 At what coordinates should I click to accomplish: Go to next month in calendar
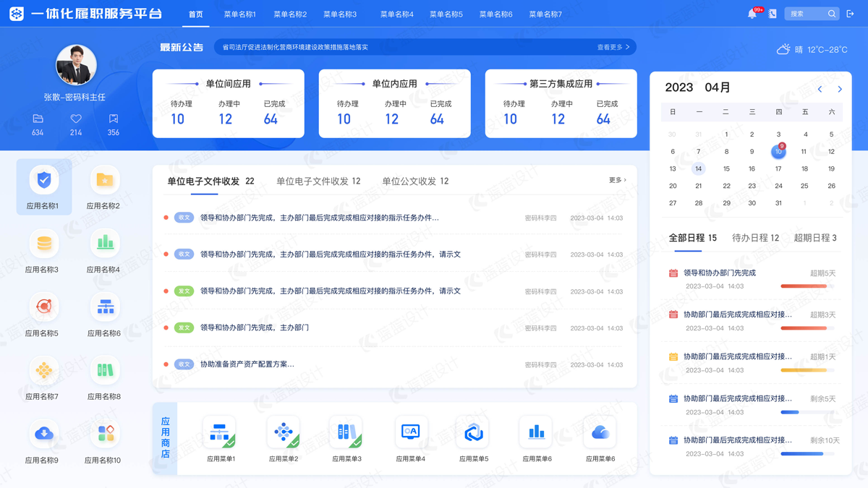click(840, 89)
